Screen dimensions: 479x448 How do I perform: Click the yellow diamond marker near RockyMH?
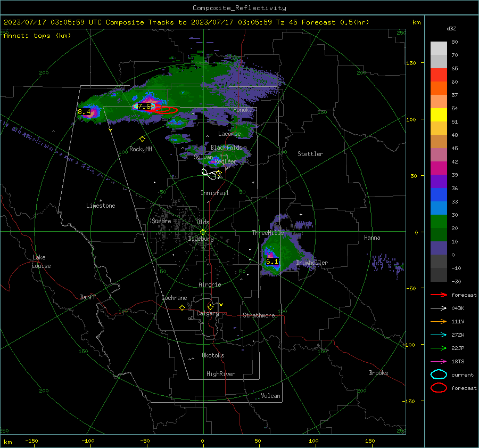[x=142, y=139]
